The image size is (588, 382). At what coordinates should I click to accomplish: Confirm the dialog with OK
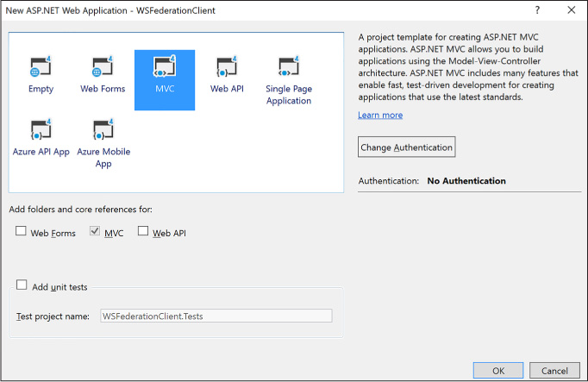click(x=498, y=371)
